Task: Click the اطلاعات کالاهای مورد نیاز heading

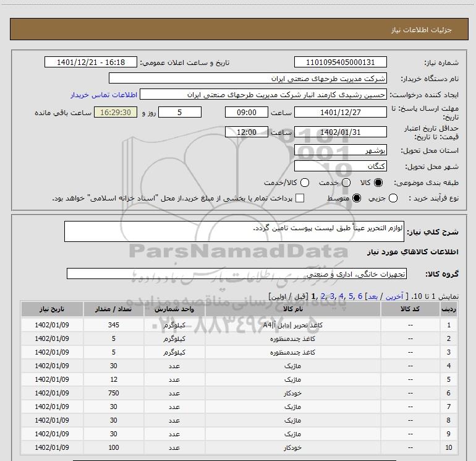Action: coord(413,252)
